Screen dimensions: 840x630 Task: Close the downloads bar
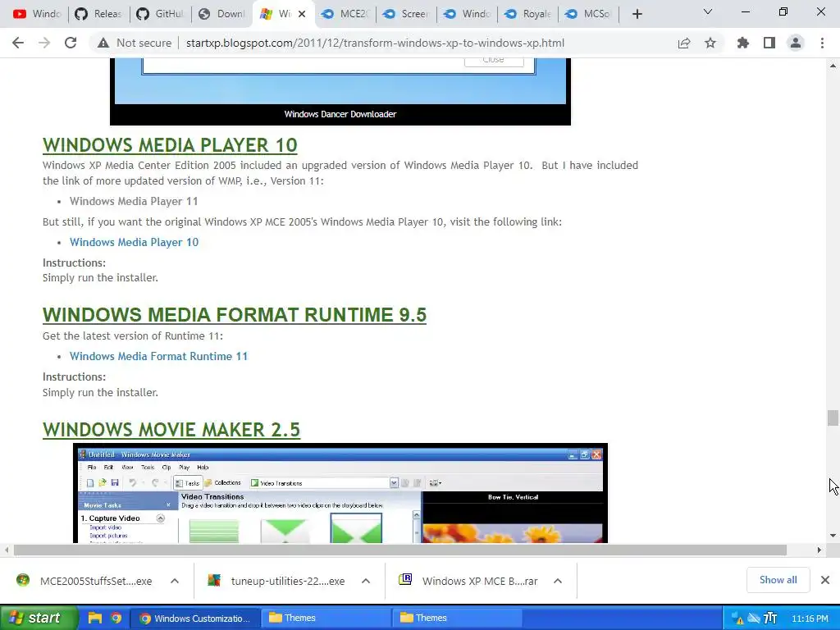pyautogui.click(x=825, y=580)
